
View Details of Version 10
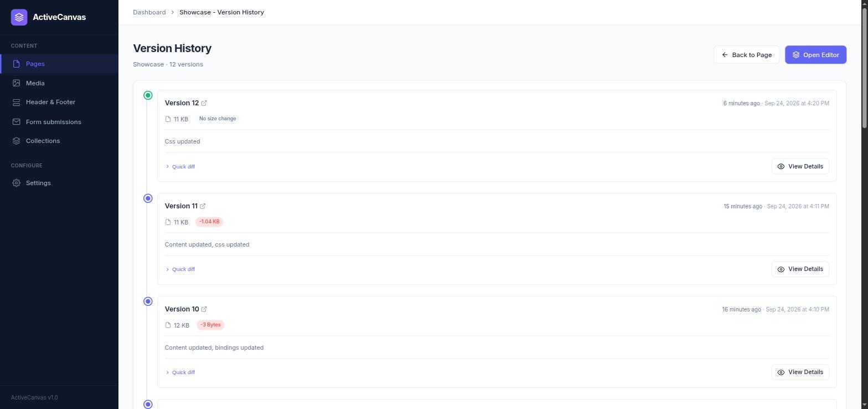click(800, 372)
